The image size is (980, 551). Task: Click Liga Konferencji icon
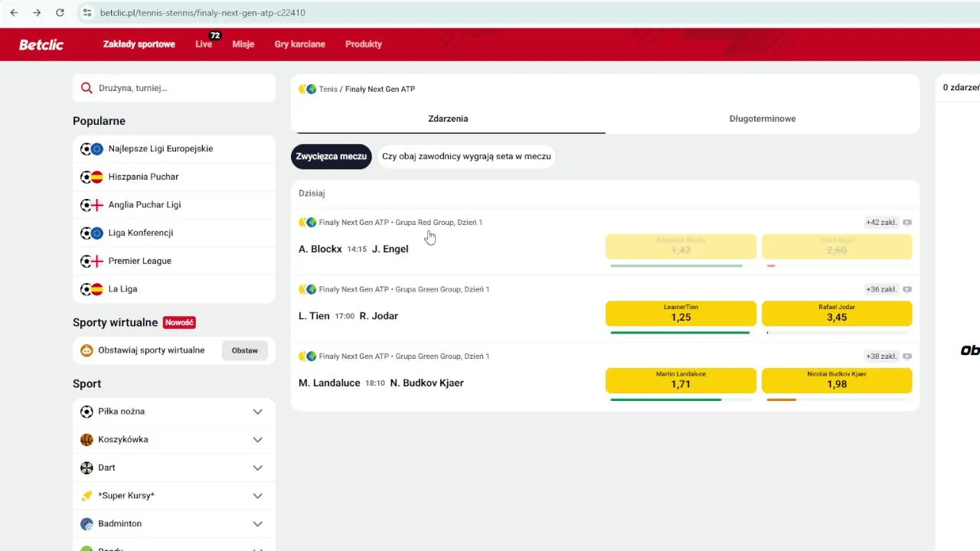(x=92, y=233)
